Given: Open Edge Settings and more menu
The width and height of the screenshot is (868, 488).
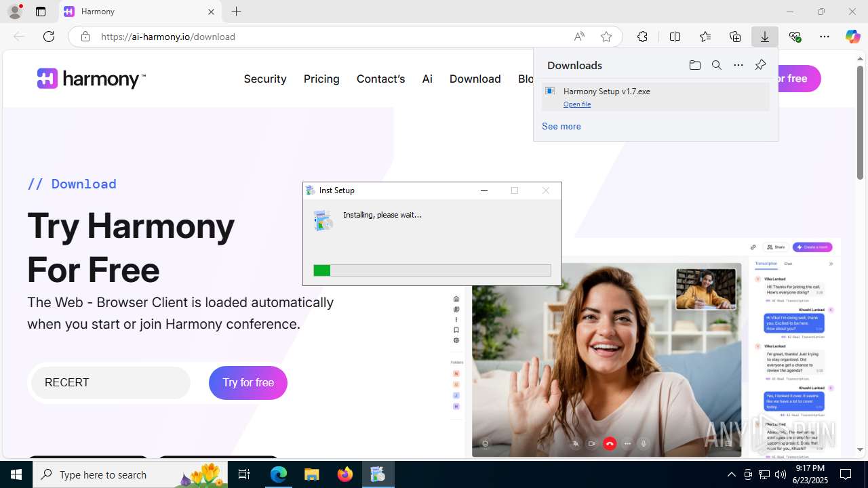Looking at the screenshot, I should 825,37.
